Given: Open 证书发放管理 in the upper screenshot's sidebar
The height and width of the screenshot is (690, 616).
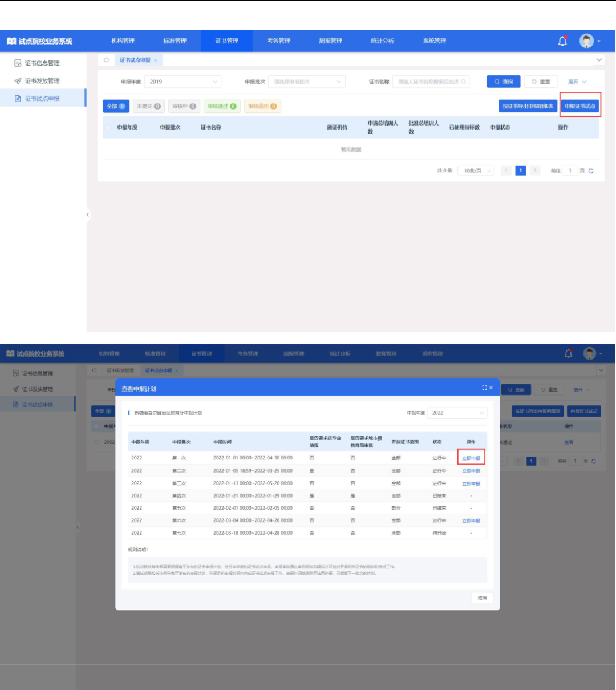Looking at the screenshot, I should 43,81.
